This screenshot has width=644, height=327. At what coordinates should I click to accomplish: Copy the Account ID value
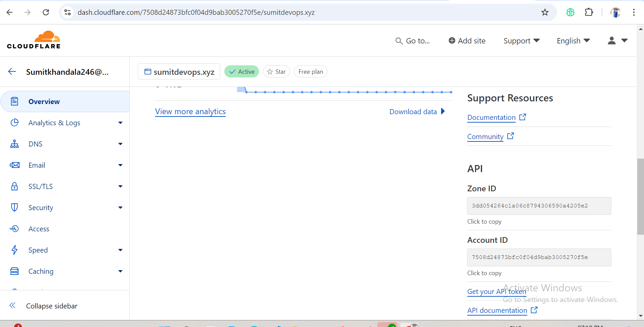[x=539, y=257]
